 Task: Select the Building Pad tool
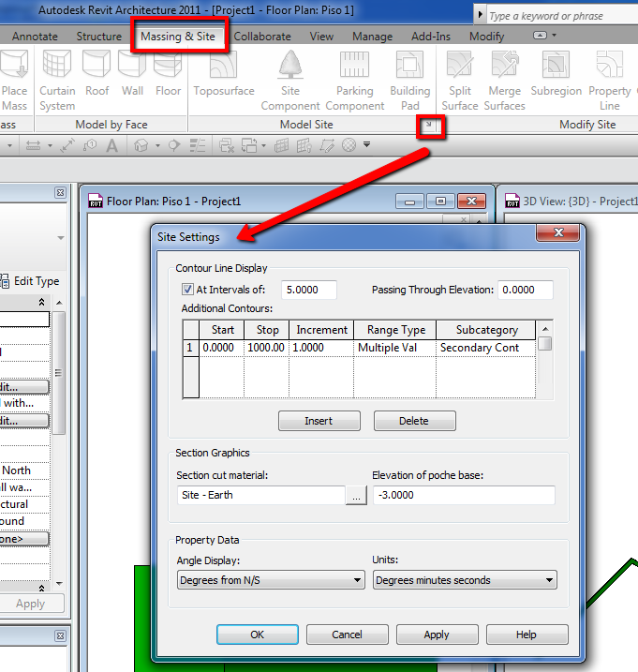[x=409, y=81]
